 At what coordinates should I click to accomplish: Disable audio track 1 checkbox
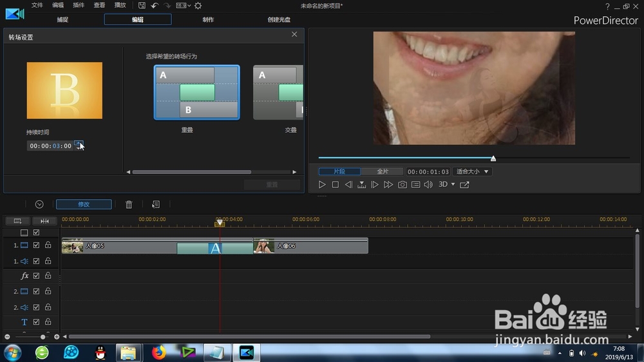pyautogui.click(x=36, y=261)
